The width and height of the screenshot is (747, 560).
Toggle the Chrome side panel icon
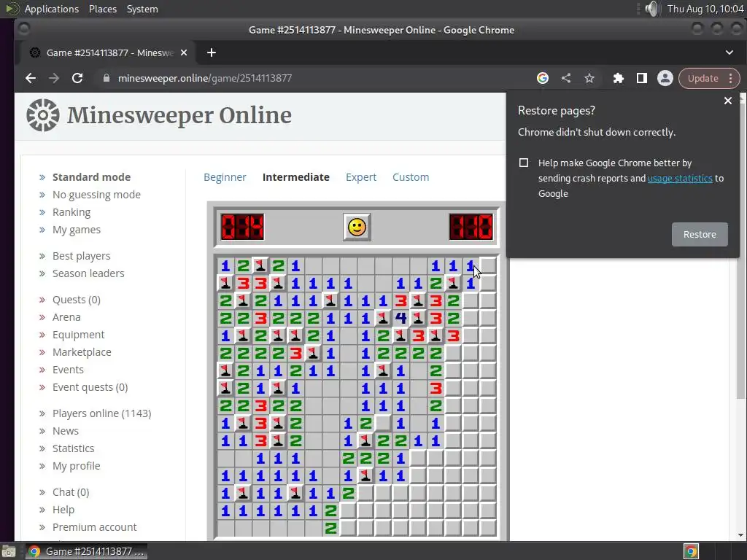tap(642, 78)
